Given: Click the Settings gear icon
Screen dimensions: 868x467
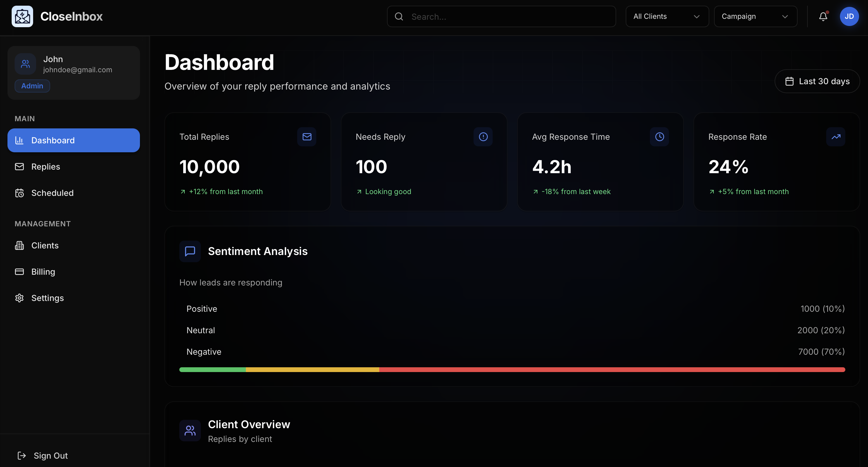Looking at the screenshot, I should [19, 298].
